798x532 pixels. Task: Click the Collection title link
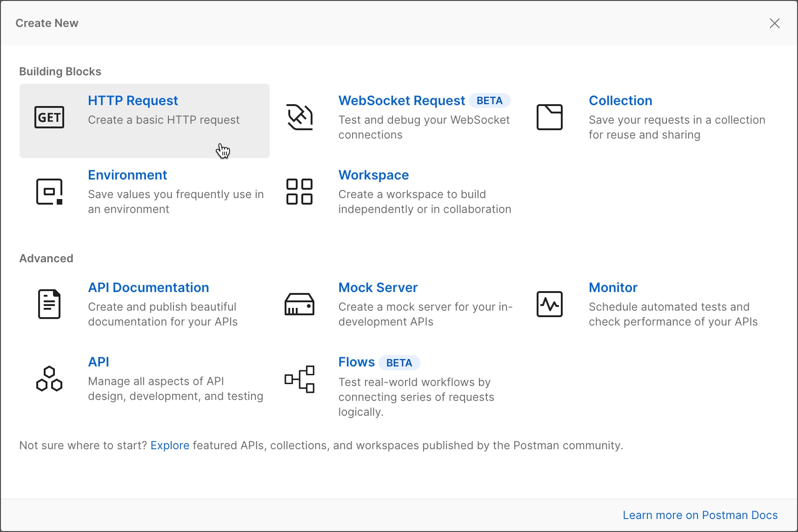tap(620, 100)
